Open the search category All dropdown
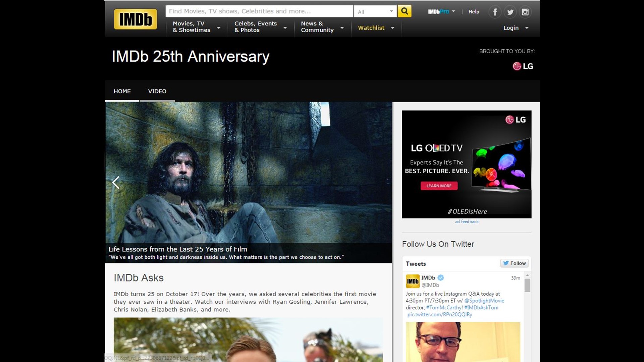The width and height of the screenshot is (644, 362). coord(375,12)
